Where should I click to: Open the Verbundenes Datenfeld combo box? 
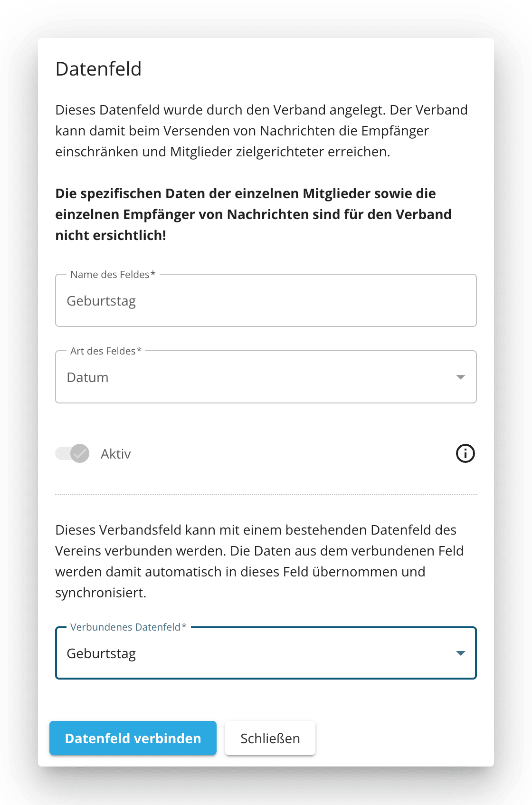[x=266, y=653]
